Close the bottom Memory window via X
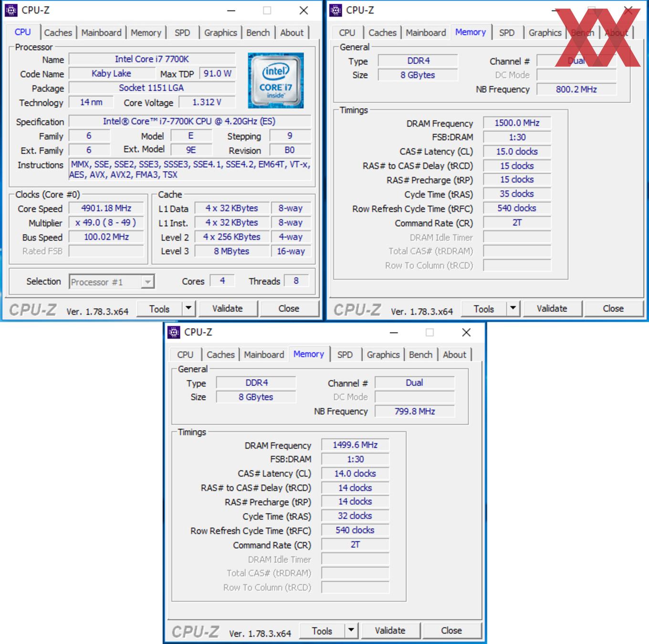This screenshot has height=644, width=649. [x=467, y=332]
